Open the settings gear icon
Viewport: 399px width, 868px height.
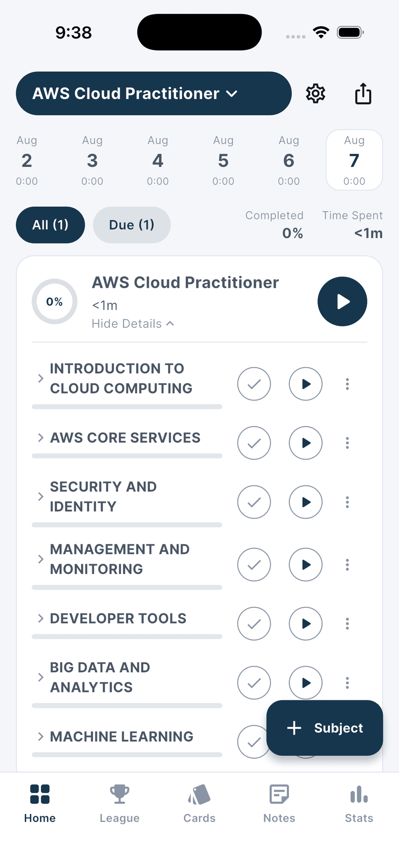tap(316, 94)
